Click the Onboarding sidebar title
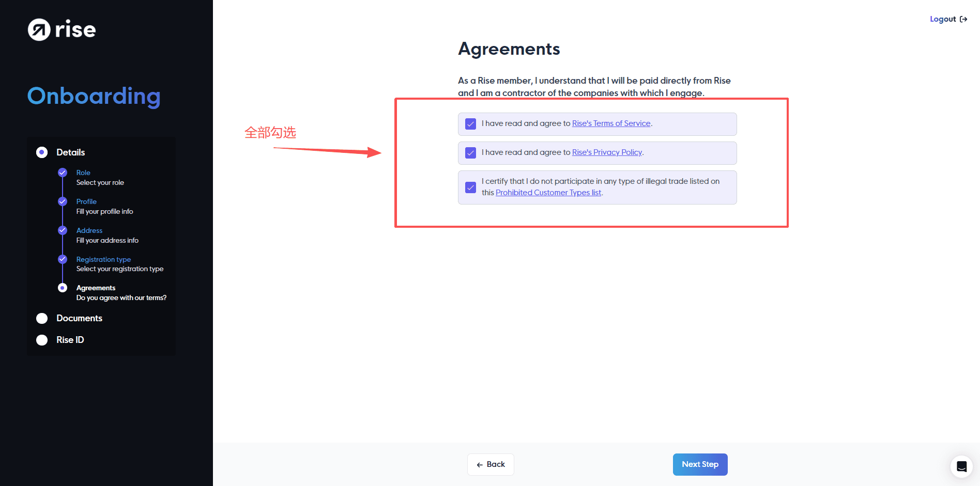Screen dimensions: 980x486 pos(94,97)
